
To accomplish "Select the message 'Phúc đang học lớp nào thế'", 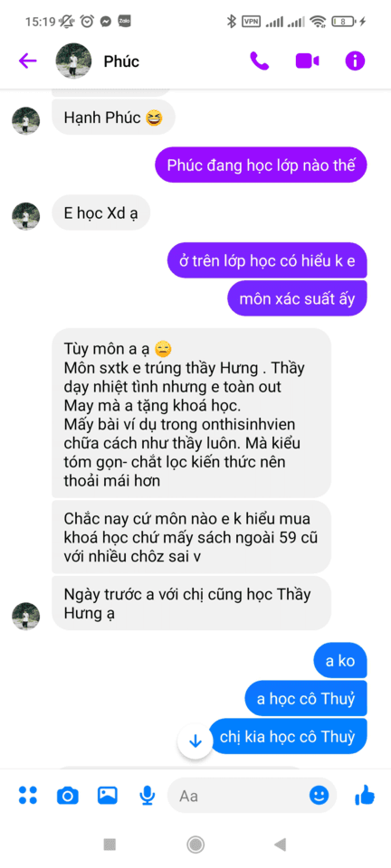I will tap(261, 165).
